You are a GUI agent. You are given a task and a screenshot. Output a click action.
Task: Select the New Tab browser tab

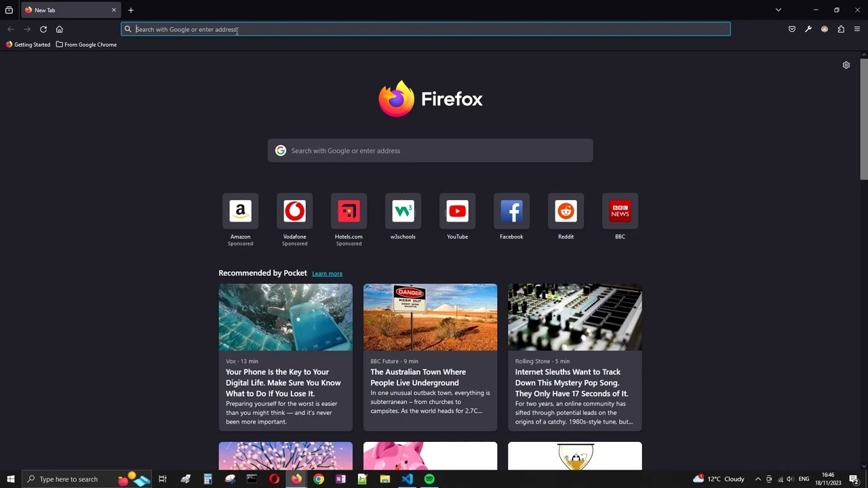71,10
